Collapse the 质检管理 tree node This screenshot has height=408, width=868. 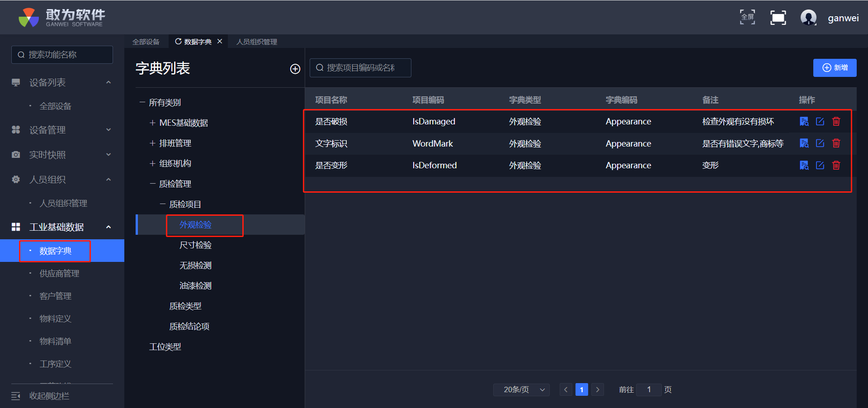(x=152, y=184)
